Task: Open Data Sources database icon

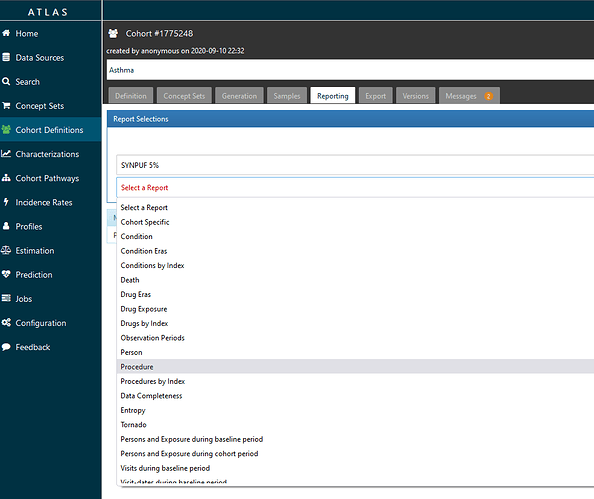Action: (x=6, y=57)
